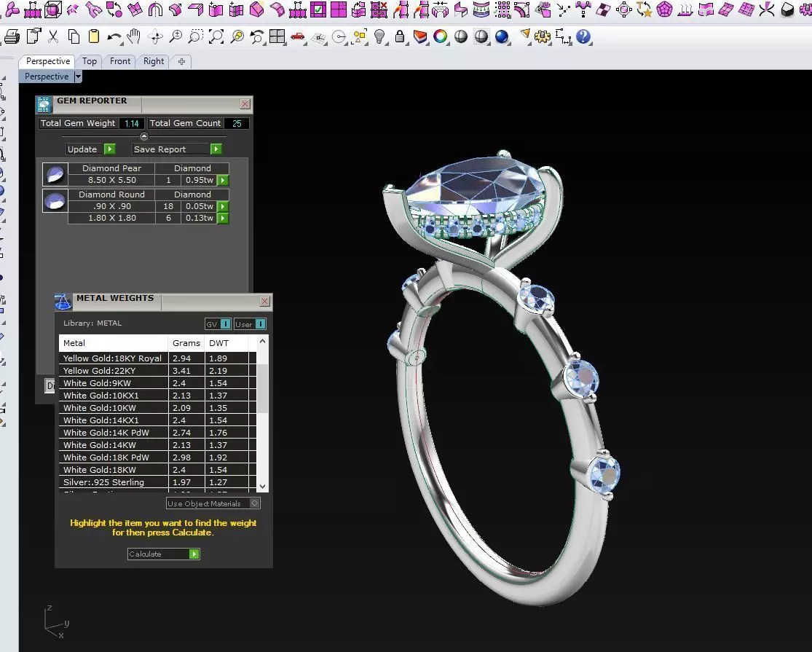The height and width of the screenshot is (652, 812).
Task: Click the metal list scroll-down arrow
Action: 263,487
